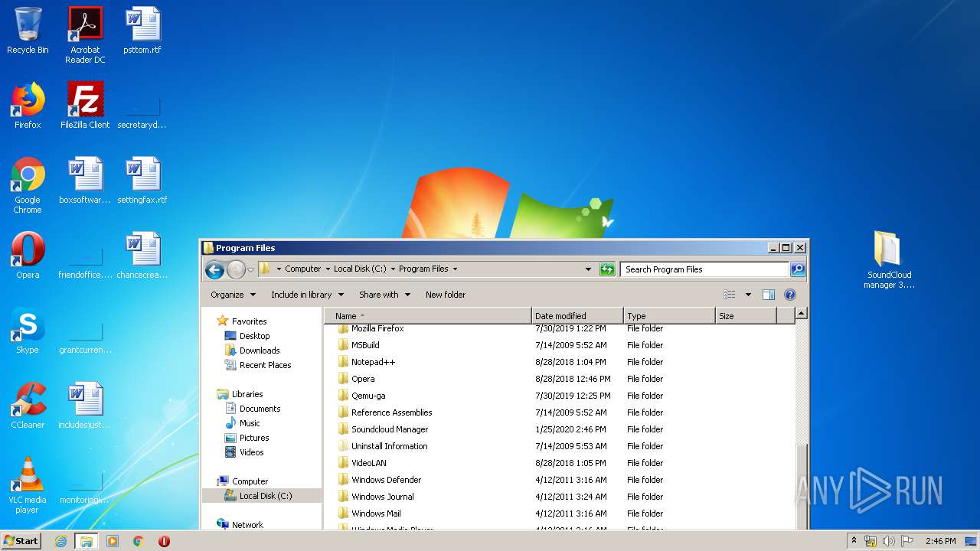Click the file list scroll-up arrow
The height and width of the screenshot is (551, 980).
pyautogui.click(x=802, y=313)
